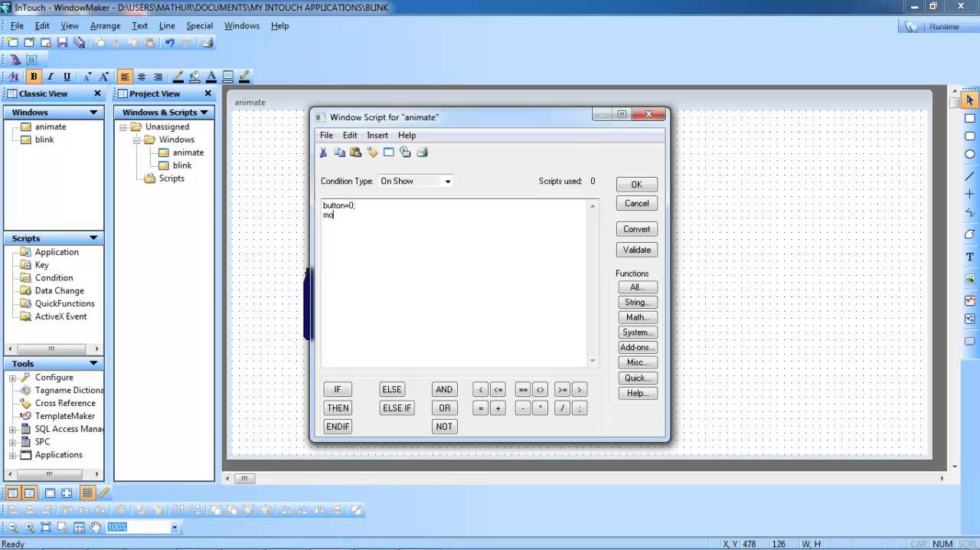Click the Paste icon in script toolbar
Viewport: 980px width, 550px height.
(356, 152)
